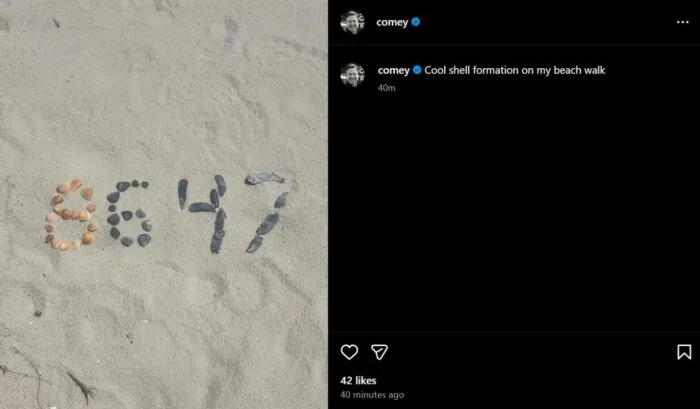Click the verified badge beside the caption username
Screen dimensions: 700x409
pos(417,70)
